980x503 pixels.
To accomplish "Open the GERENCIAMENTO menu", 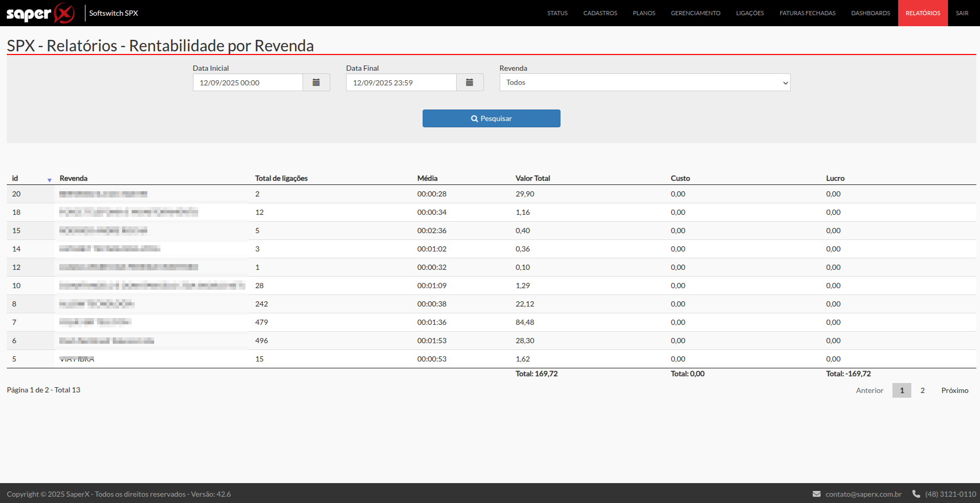I will 695,13.
